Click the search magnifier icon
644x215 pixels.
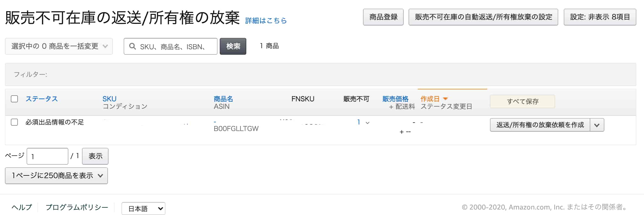[132, 46]
